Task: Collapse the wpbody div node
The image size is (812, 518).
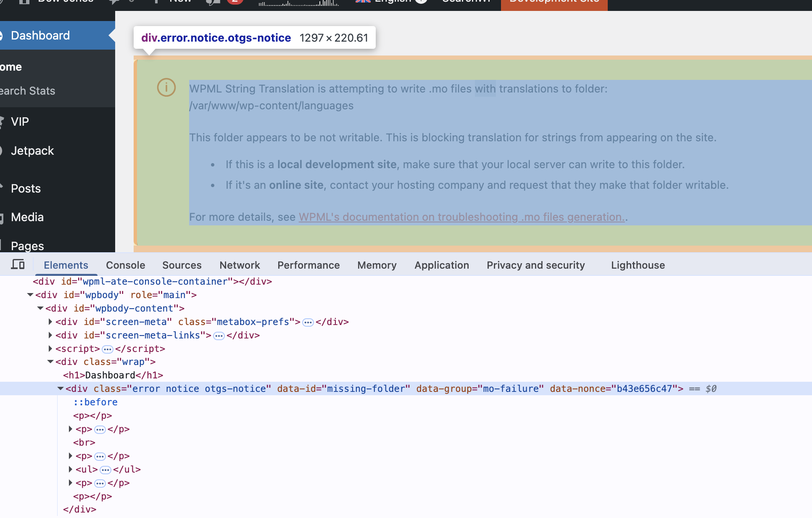Action: click(x=30, y=295)
